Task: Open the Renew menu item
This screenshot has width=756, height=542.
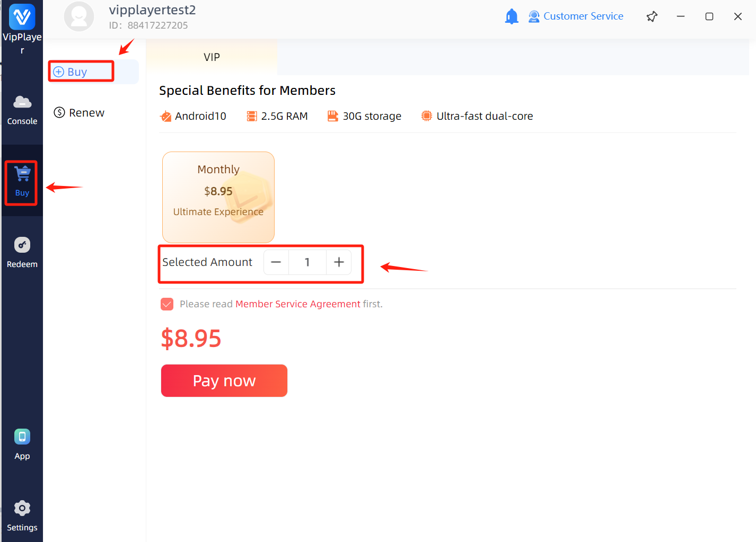Action: [80, 113]
